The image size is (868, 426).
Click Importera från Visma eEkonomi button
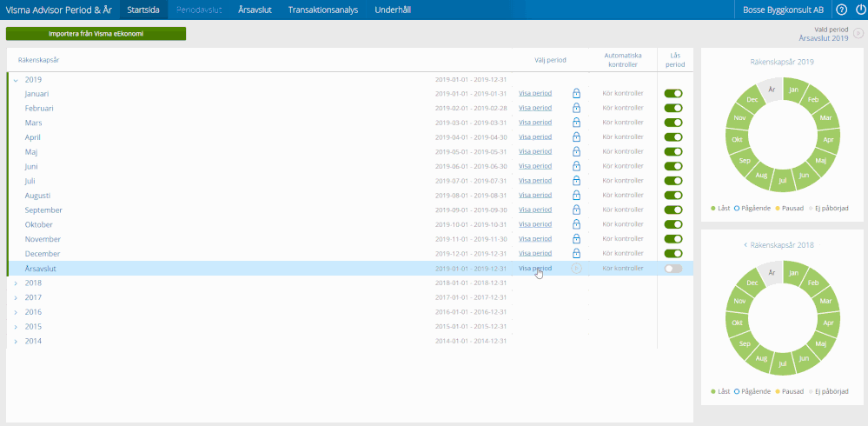pos(96,34)
